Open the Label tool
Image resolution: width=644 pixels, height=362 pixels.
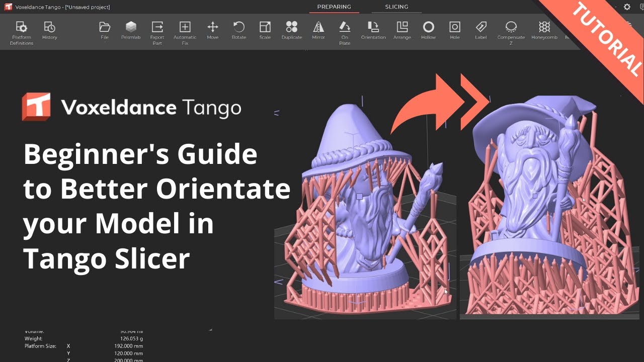point(481,30)
